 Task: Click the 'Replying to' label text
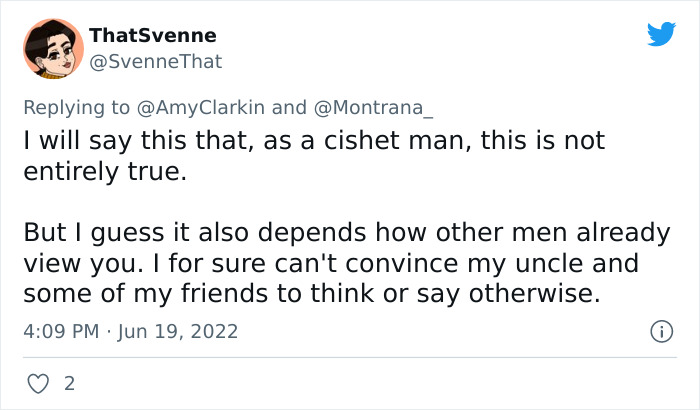coord(77,107)
